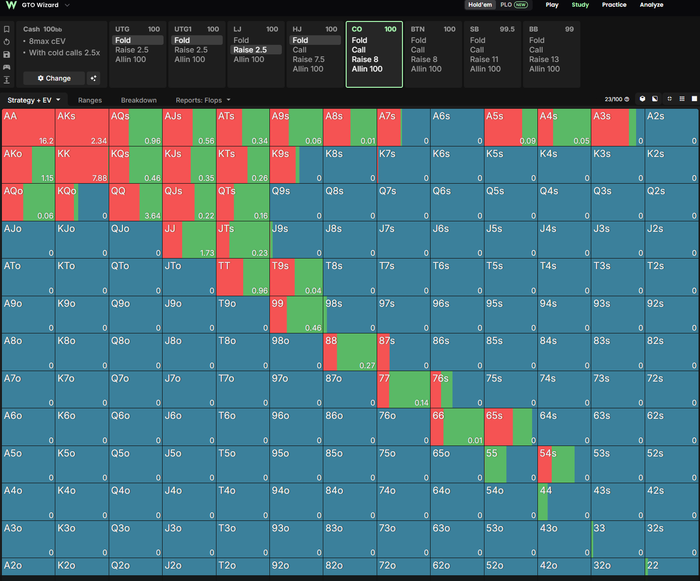The height and width of the screenshot is (581, 700).
Task: Expand the GTO Wizard menu chevron
Action: click(67, 5)
